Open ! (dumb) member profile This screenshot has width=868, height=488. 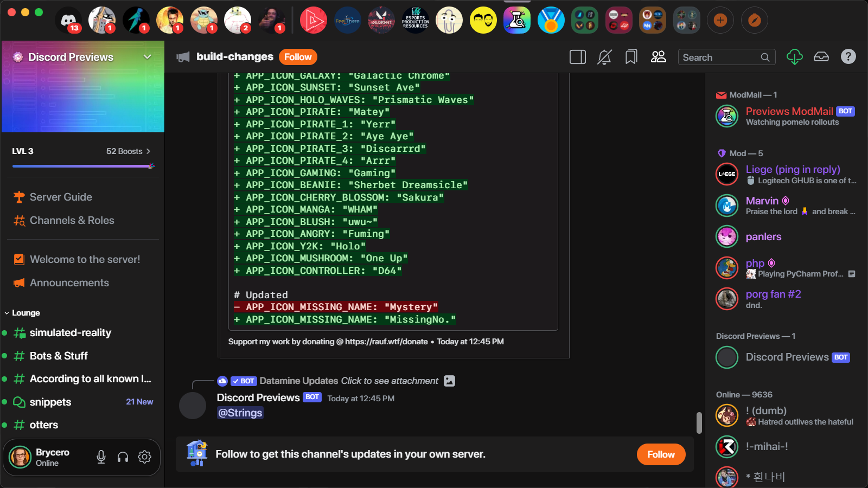(786, 416)
